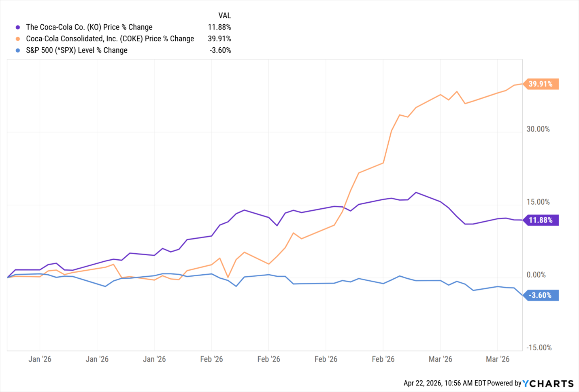Click the orange Coca-Cola Consolidated legend dot
Image resolution: width=579 pixels, height=392 pixels.
(x=18, y=39)
